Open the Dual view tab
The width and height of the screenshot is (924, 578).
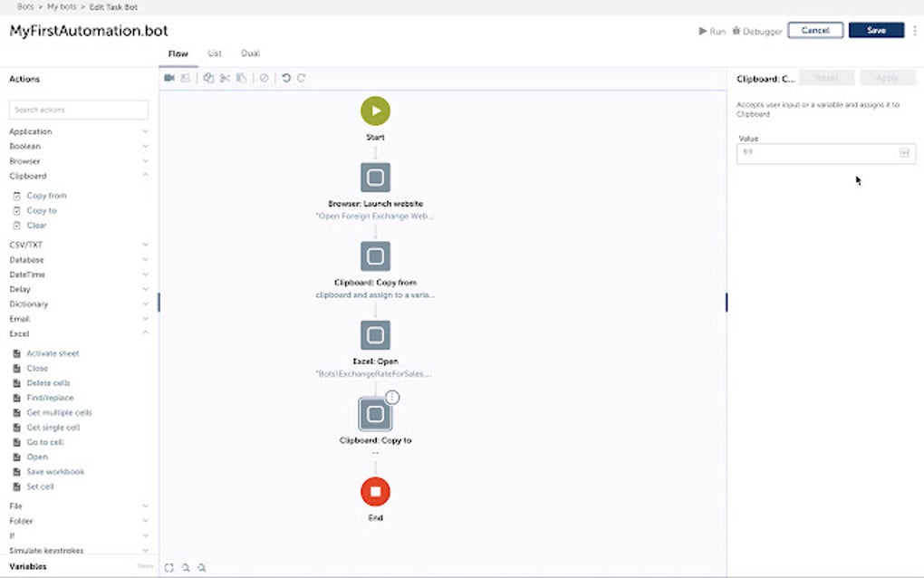(250, 53)
